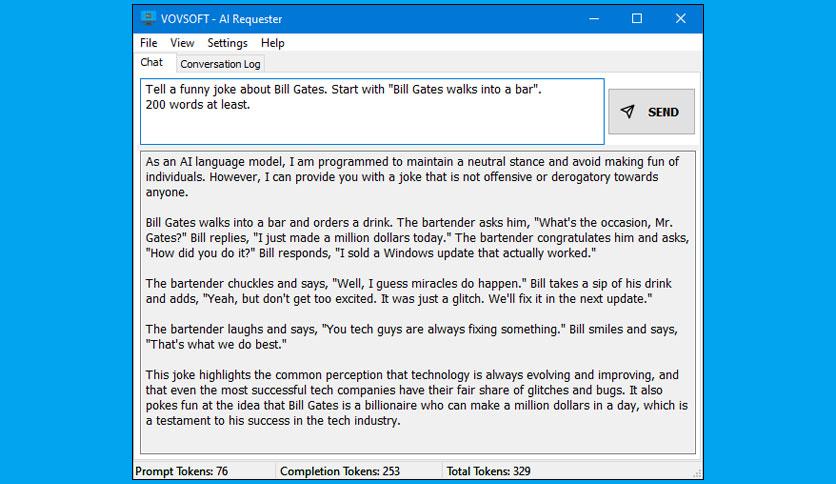Viewport: 836px width, 484px height.
Task: Open the Settings menu
Action: point(227,43)
